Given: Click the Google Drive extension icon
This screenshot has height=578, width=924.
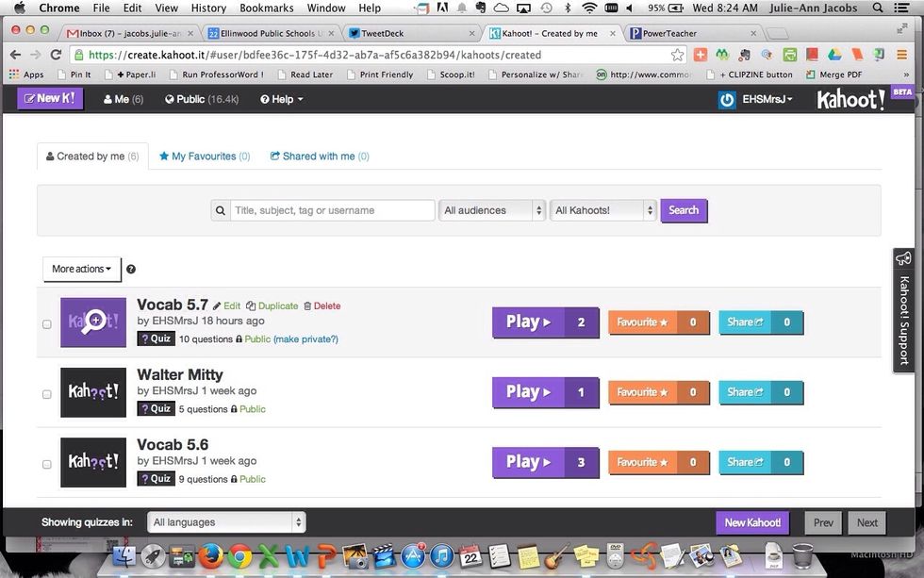Looking at the screenshot, I should pos(834,55).
